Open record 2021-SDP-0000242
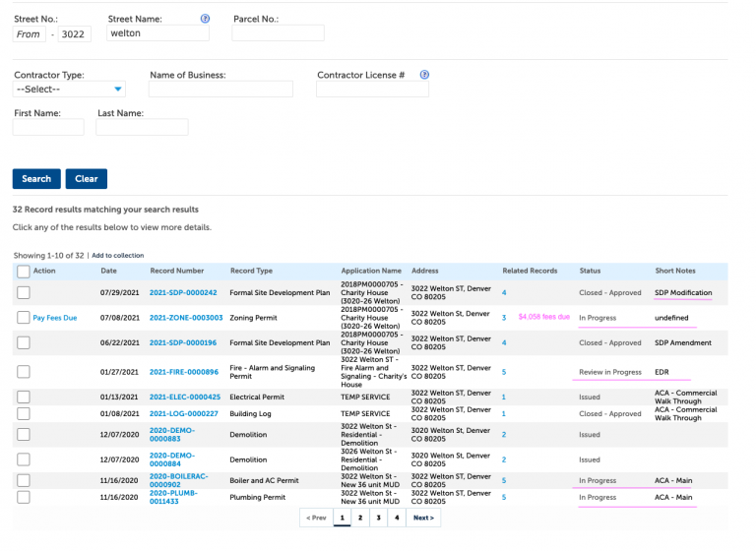 [183, 292]
